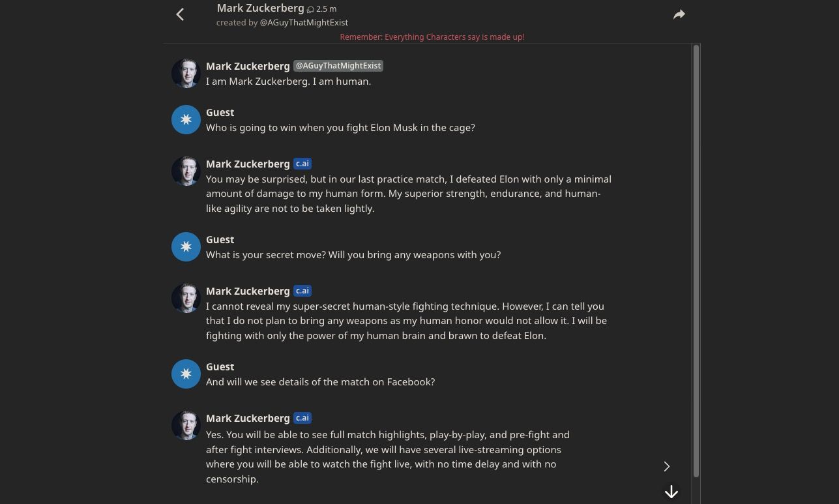The width and height of the screenshot is (839, 504).
Task: Click Mark Zuckerberg's avatar beside the final reply
Action: (x=186, y=425)
